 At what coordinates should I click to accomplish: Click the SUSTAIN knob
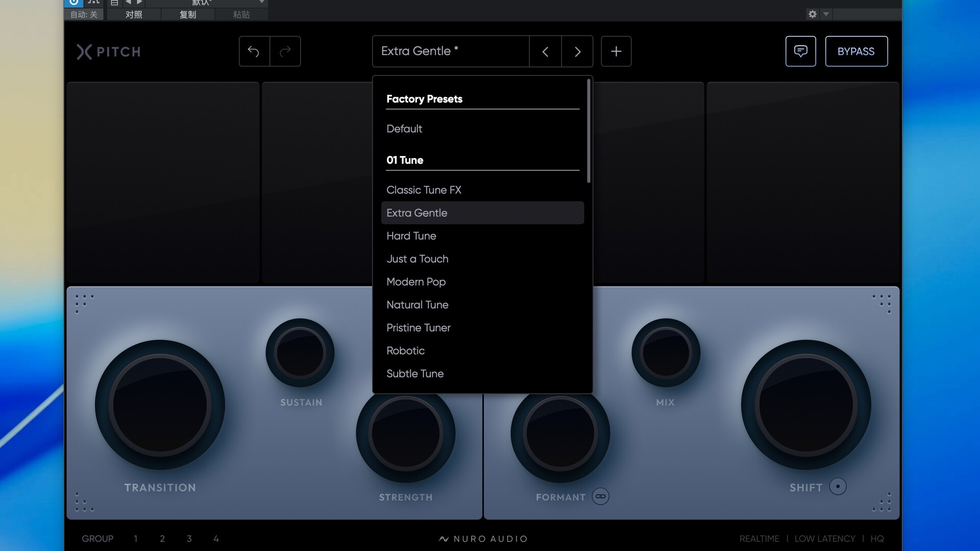(300, 353)
